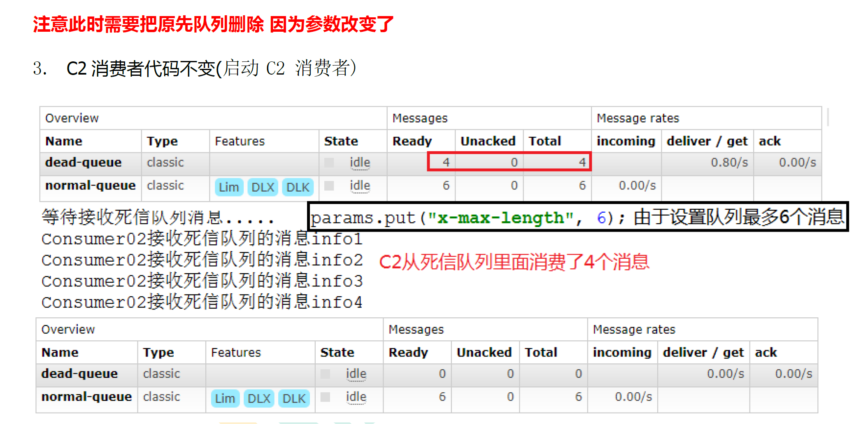Click Message rates header in upper table

(638, 119)
